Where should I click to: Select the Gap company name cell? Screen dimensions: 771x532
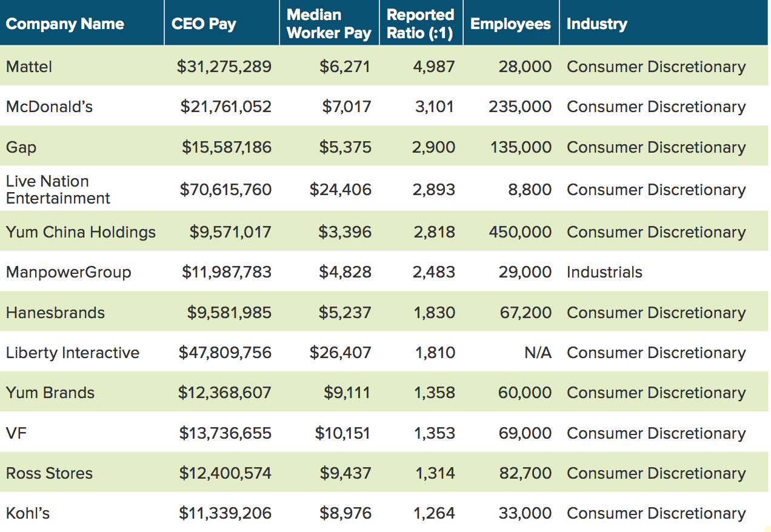pyautogui.click(x=21, y=148)
